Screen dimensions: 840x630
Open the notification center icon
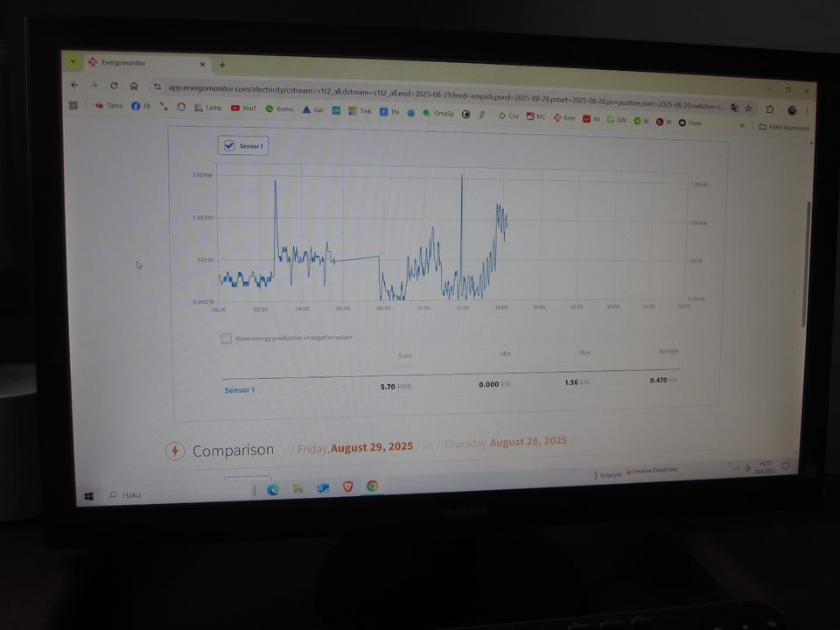(x=786, y=465)
